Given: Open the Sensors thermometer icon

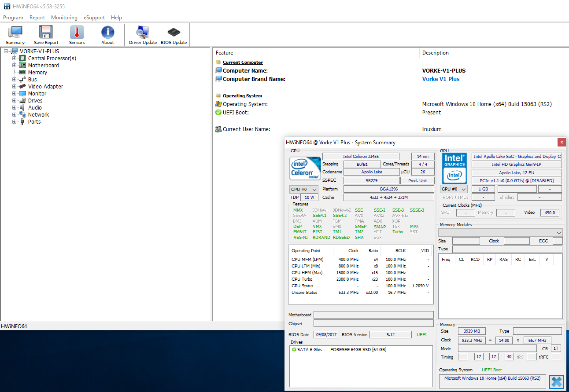Looking at the screenshot, I should click(77, 33).
